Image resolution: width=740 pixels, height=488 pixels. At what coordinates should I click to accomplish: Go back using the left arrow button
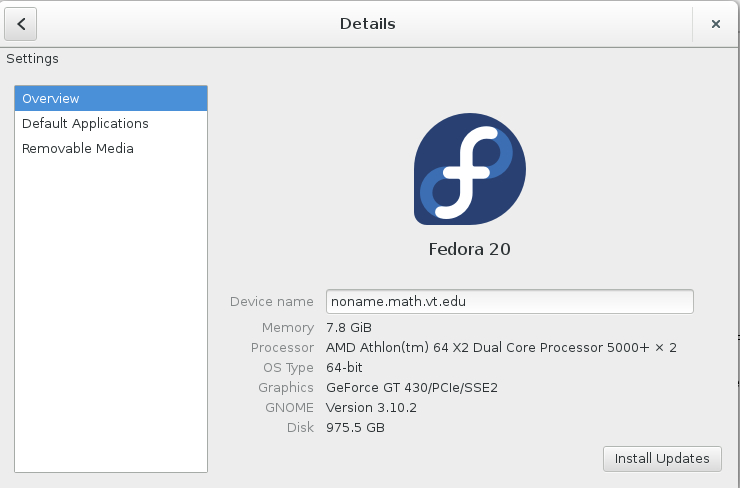[21, 24]
